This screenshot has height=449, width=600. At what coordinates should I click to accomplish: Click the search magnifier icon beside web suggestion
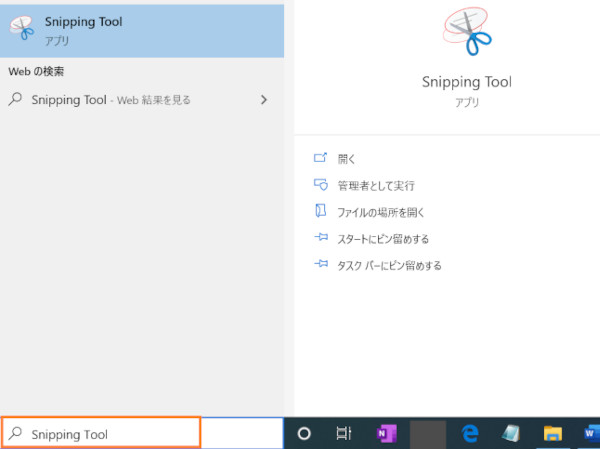tap(15, 99)
